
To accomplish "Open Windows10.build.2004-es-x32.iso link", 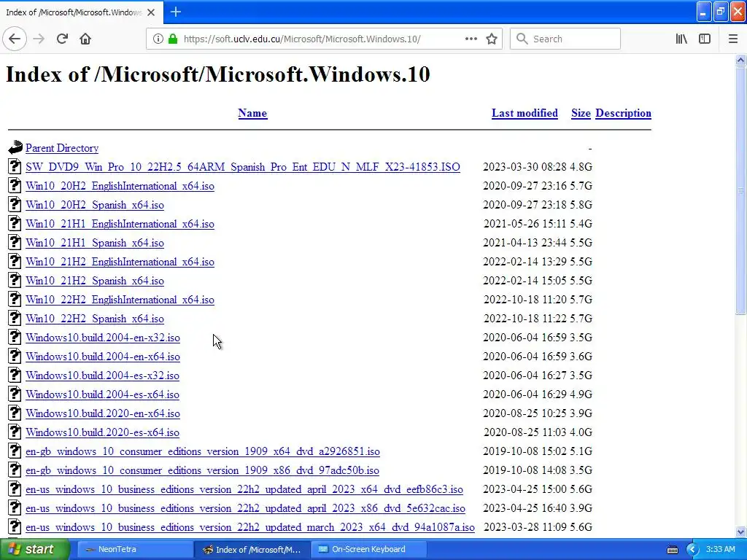I will [102, 376].
